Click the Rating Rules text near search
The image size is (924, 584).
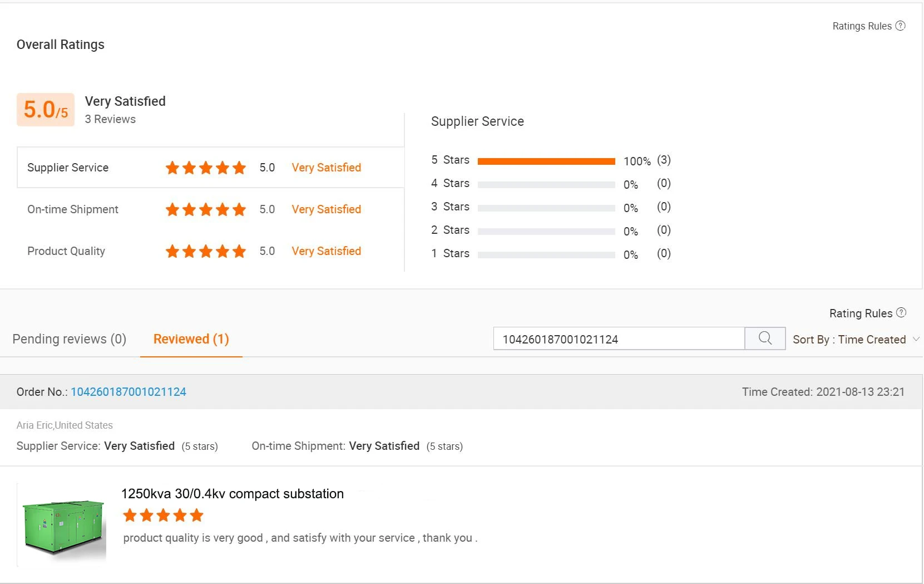click(x=861, y=313)
